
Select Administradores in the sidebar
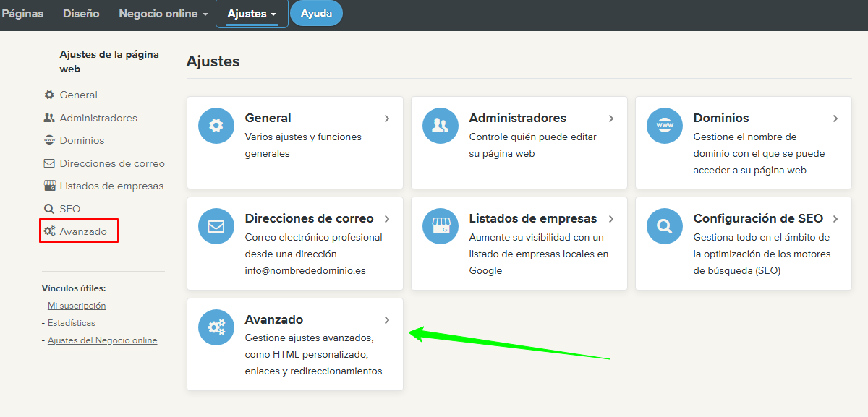(98, 118)
